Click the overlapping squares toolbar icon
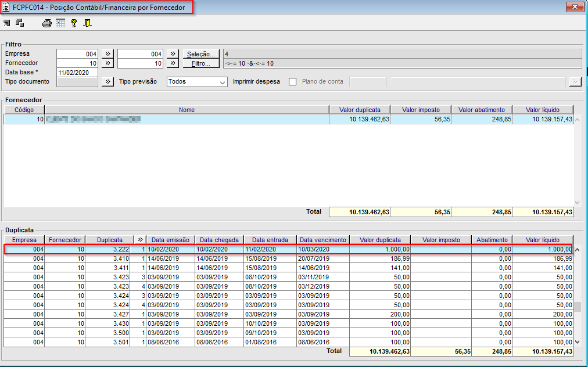The height and width of the screenshot is (367, 588). [x=20, y=23]
